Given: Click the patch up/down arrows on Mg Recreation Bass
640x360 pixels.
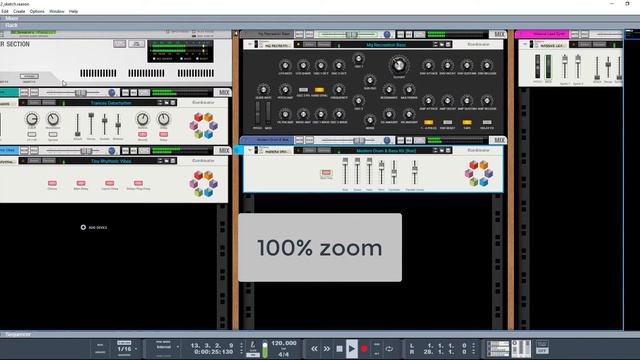Looking at the screenshot, I should tap(435, 44).
